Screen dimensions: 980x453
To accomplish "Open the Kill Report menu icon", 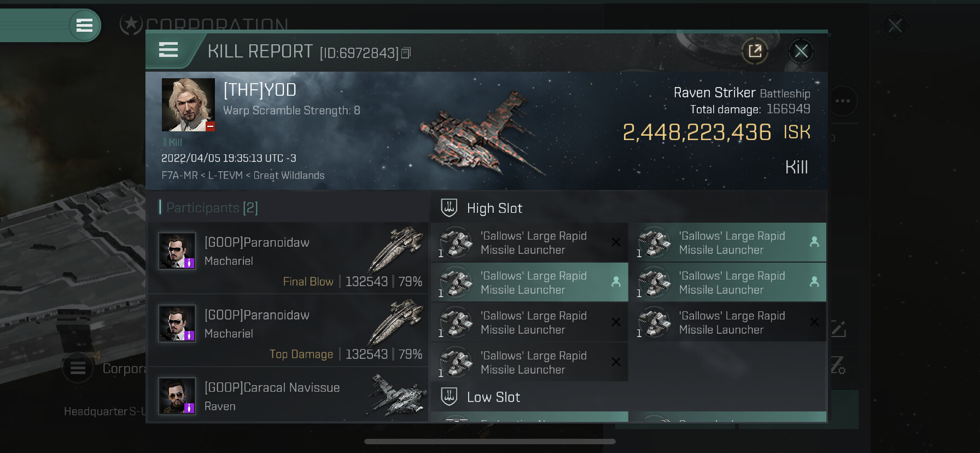I will click(x=168, y=50).
